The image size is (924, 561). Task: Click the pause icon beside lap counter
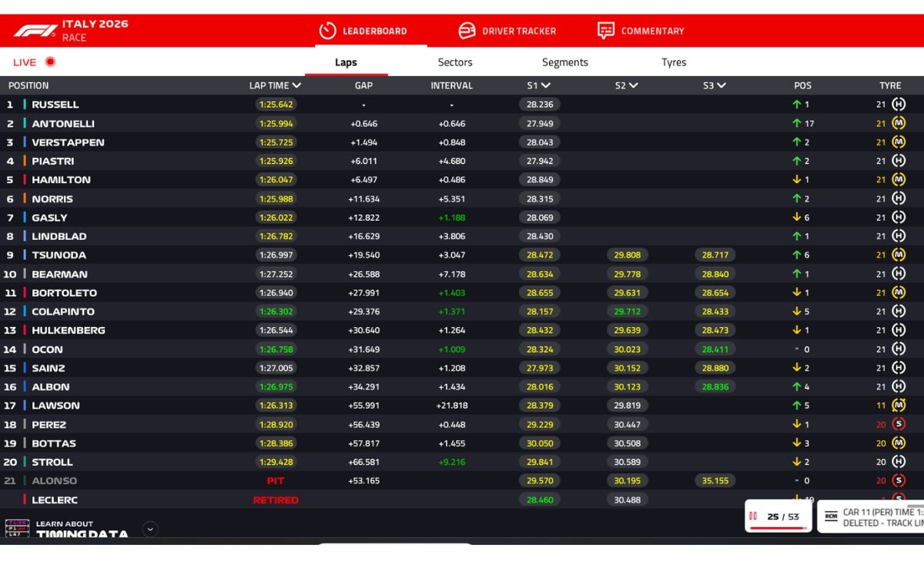(753, 516)
